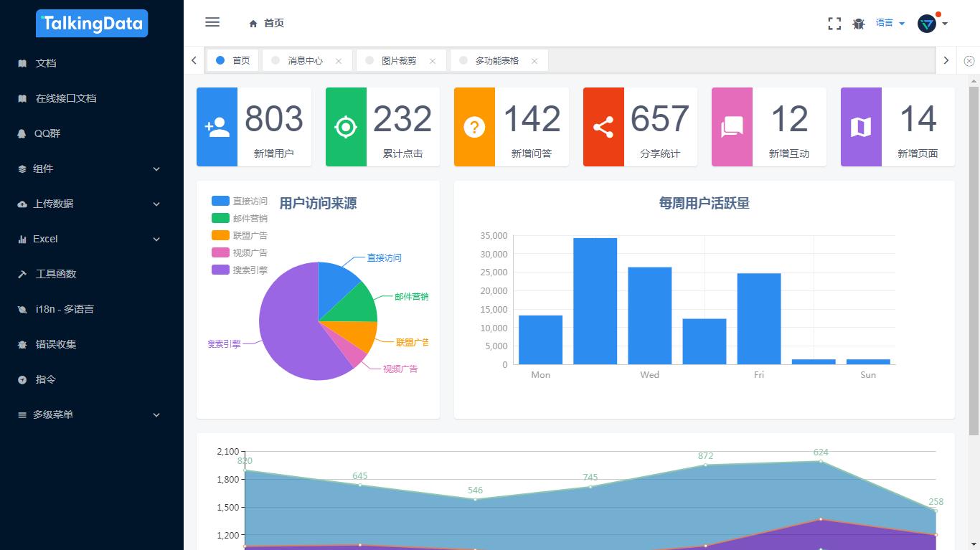Viewport: 980px width, 550px height.
Task: Click the 新增用户 add-person icon card
Action: (217, 127)
